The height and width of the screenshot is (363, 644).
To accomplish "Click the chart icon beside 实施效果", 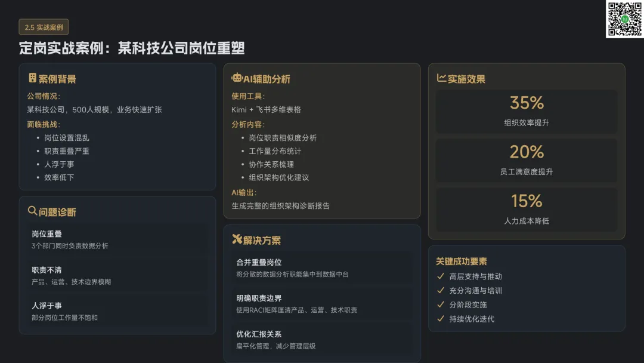I will [441, 78].
